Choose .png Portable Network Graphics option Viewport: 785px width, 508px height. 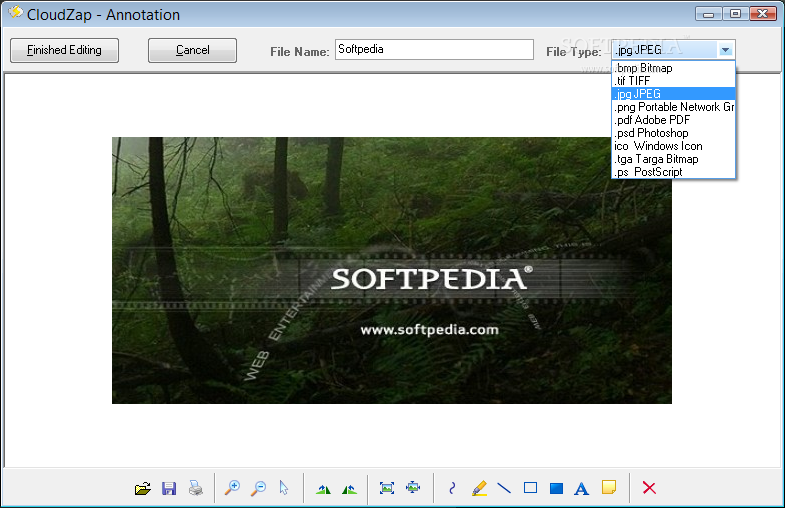point(673,107)
